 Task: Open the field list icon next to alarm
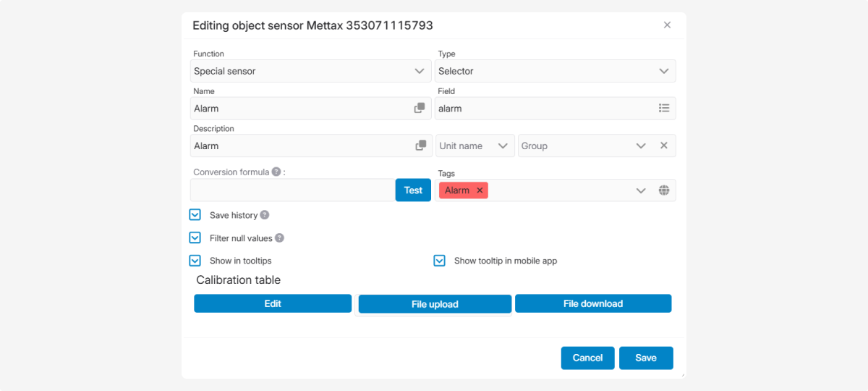tap(664, 108)
